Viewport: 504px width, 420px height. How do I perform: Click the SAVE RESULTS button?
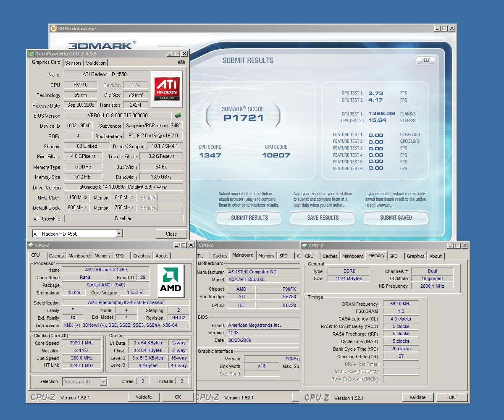click(x=323, y=218)
